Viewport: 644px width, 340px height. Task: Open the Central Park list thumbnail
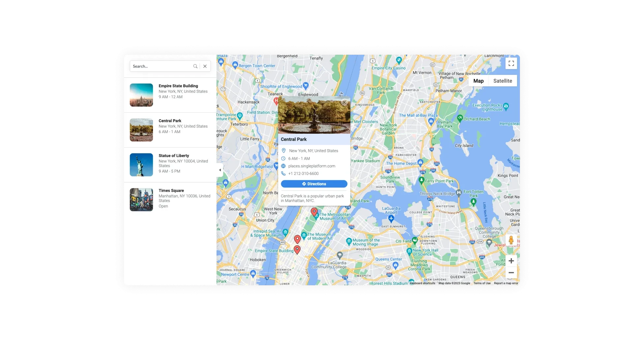[x=141, y=130]
